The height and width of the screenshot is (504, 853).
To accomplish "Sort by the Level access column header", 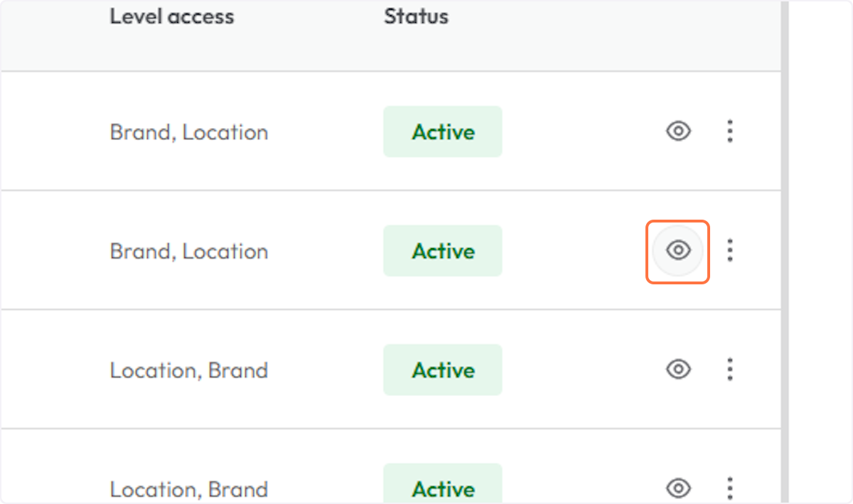I will pyautogui.click(x=171, y=17).
